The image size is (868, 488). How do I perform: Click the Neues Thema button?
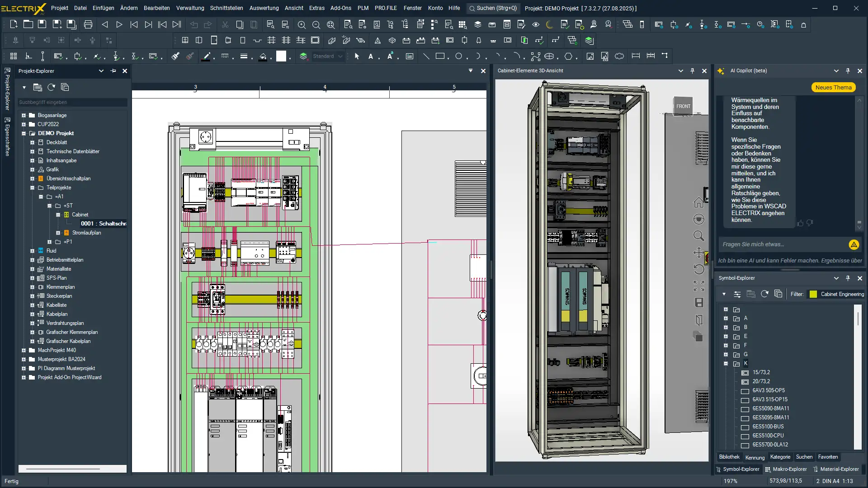tap(833, 88)
